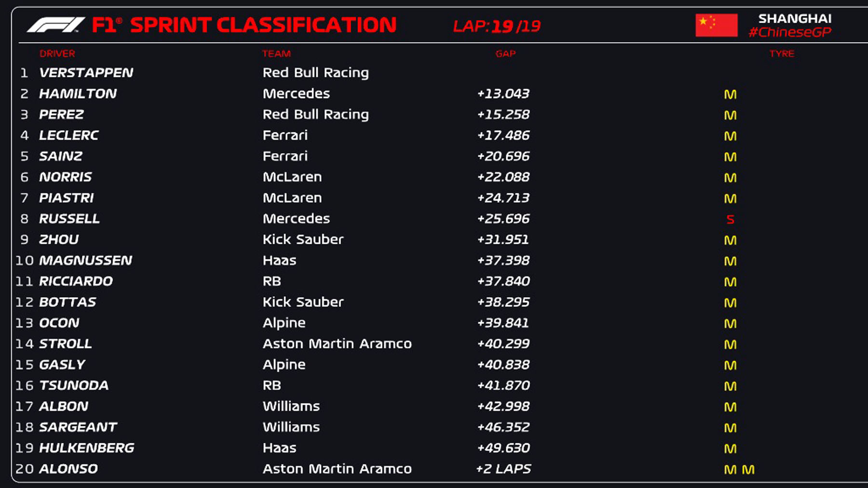Click the SPRINT CLASSIFICATION title
This screenshot has height=488, width=868.
[x=263, y=25]
